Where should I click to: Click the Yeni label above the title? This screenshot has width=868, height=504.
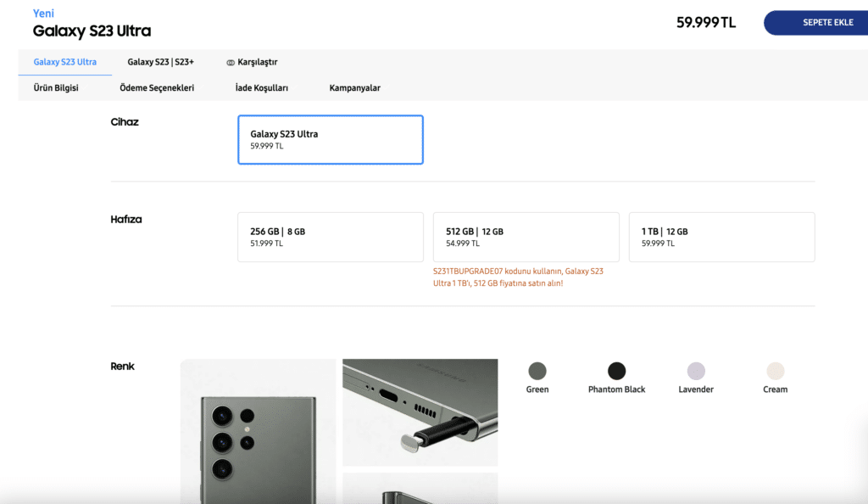click(43, 14)
